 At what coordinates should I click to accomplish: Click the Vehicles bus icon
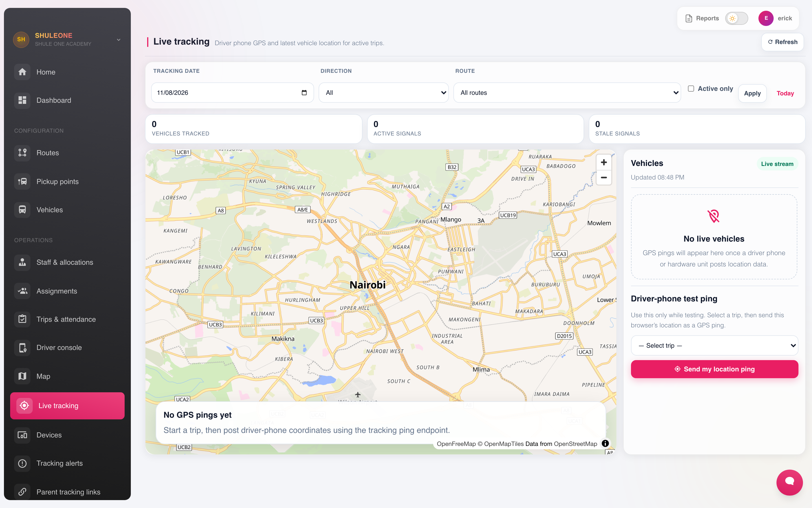pyautogui.click(x=22, y=210)
